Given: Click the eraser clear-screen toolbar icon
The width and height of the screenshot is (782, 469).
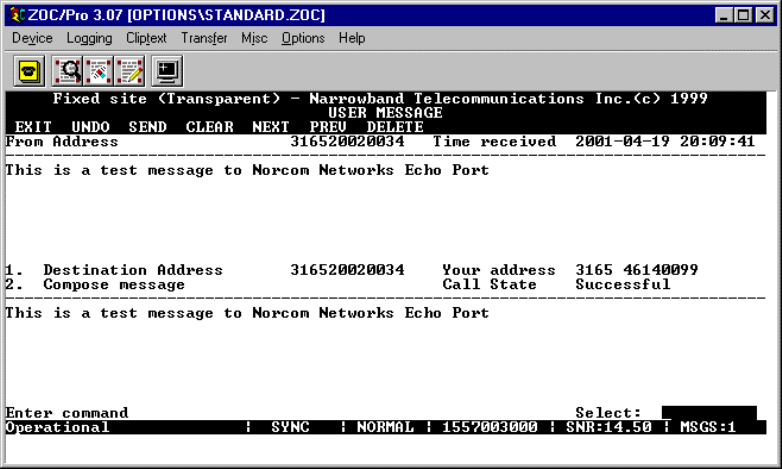Looking at the screenshot, I should click(99, 71).
